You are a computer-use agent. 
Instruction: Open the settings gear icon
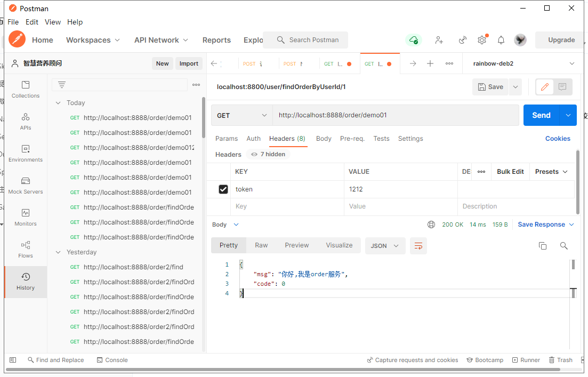[x=482, y=40]
